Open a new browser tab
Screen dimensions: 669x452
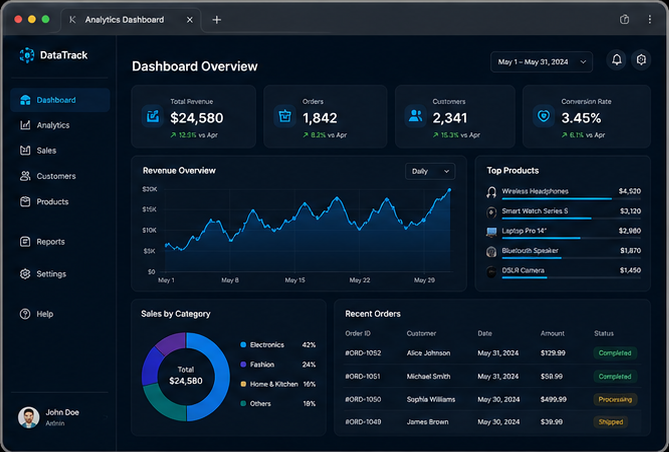point(217,20)
